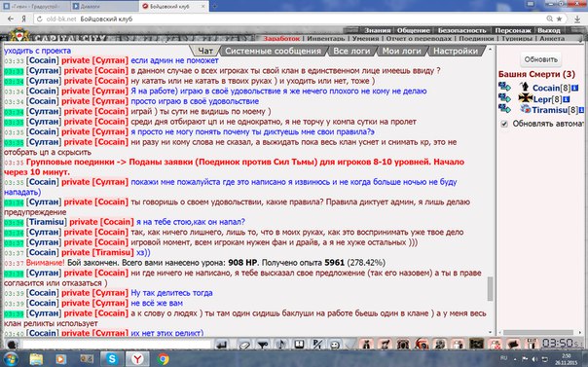Image resolution: width=588 pixels, height=367 pixels.
Task: Open Skype from the taskbar
Action: point(112,359)
